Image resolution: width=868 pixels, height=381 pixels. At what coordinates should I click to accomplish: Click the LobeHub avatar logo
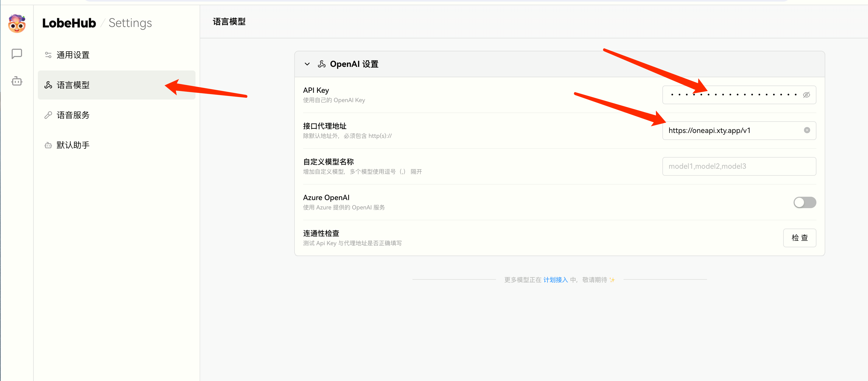(17, 24)
